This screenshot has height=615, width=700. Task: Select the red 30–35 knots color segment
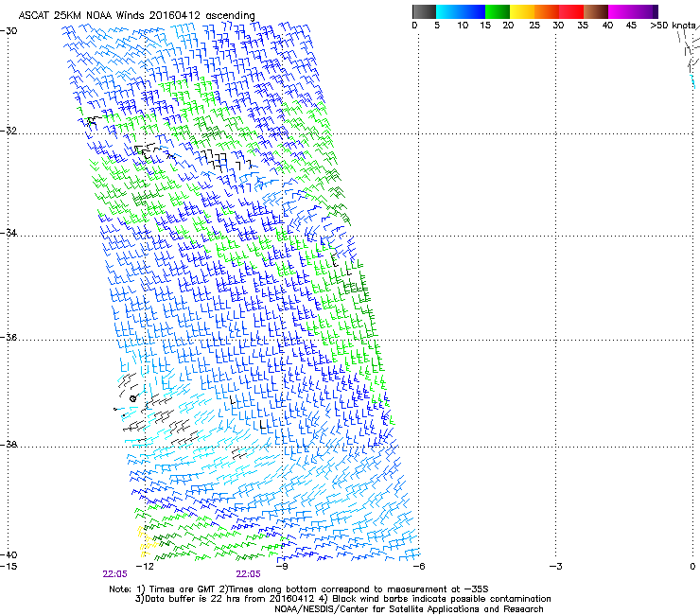point(571,11)
